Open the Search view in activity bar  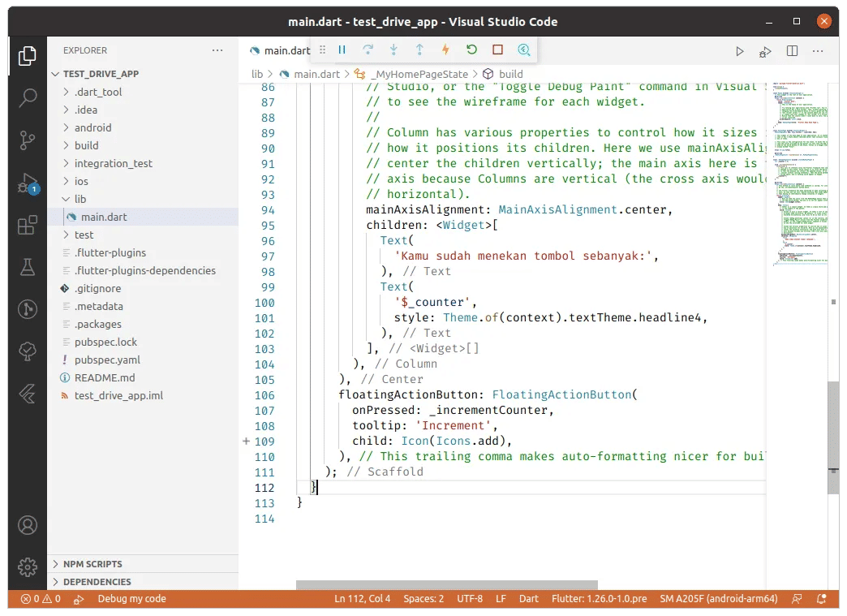[x=27, y=98]
